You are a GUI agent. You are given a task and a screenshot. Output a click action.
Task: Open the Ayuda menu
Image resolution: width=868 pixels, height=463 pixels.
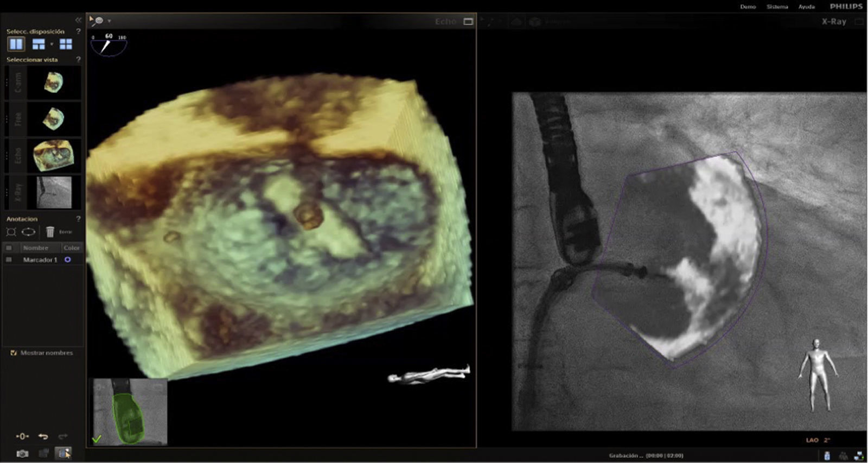[x=806, y=7]
